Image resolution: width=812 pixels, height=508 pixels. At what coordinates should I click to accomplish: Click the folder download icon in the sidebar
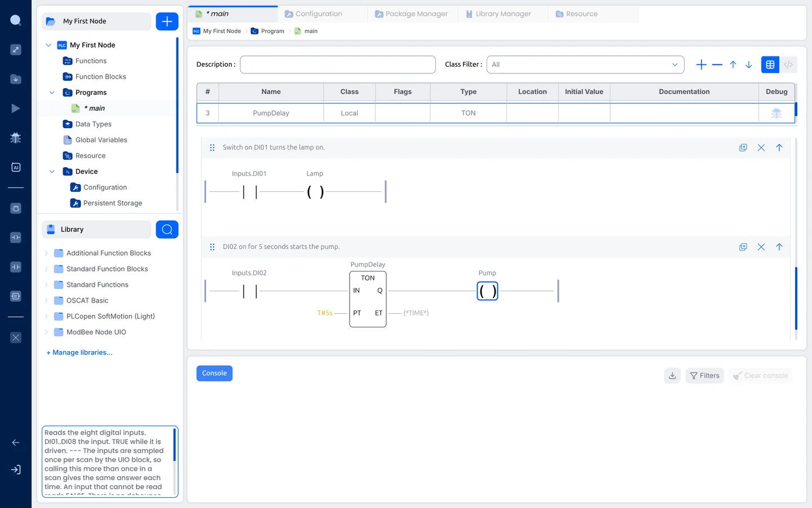click(x=16, y=79)
